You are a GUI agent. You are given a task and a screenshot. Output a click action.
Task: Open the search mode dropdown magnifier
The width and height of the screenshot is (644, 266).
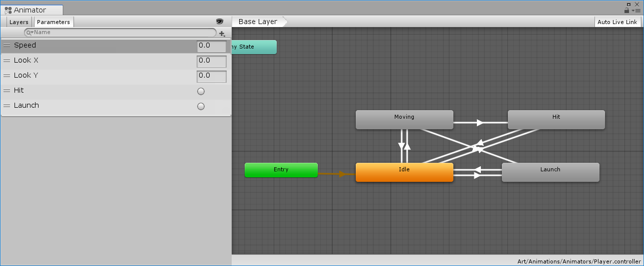(29, 33)
